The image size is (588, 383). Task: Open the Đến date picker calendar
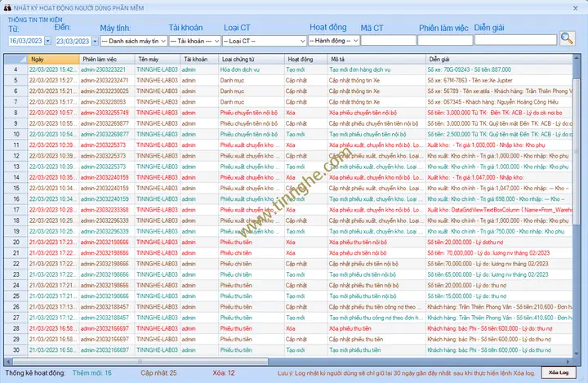92,40
